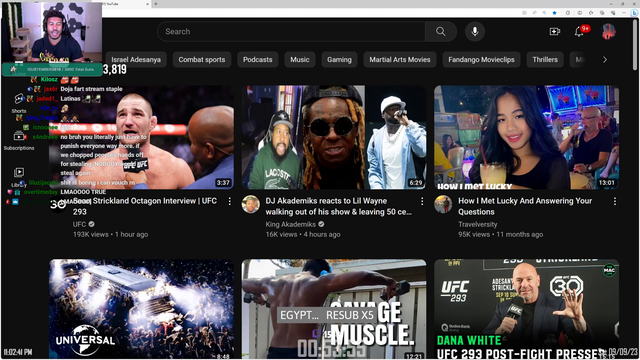The width and height of the screenshot is (640, 360).
Task: Select the Israel Adesanya chip
Action: [x=136, y=60]
